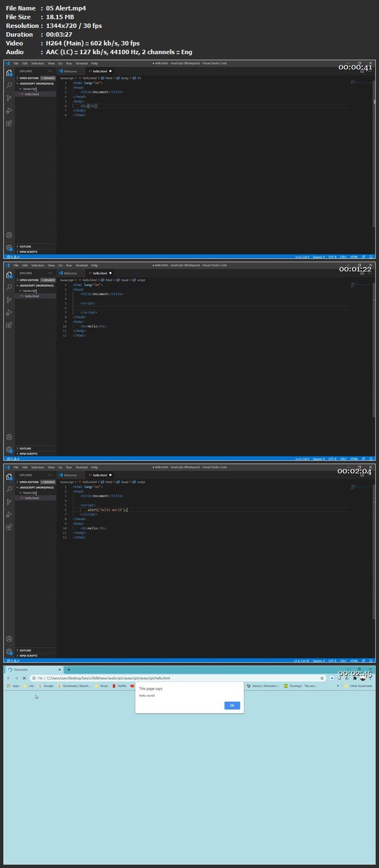Screen dimensions: 379x868
Task: Click Chrome address bar with hello.html path
Action: coord(178,678)
